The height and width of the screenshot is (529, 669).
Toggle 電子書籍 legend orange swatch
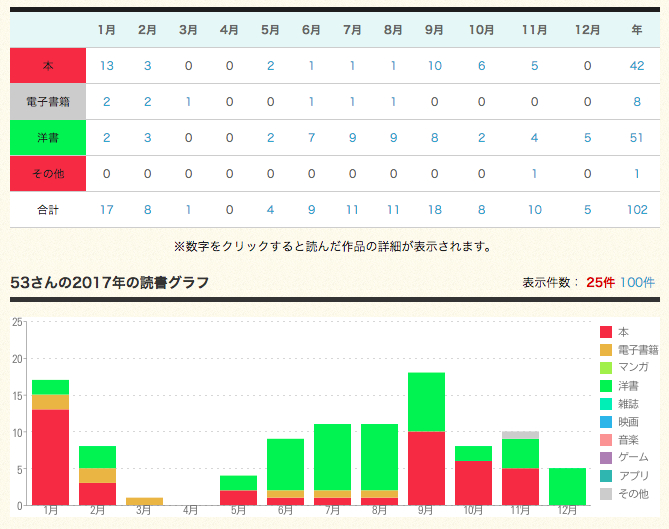coord(606,350)
